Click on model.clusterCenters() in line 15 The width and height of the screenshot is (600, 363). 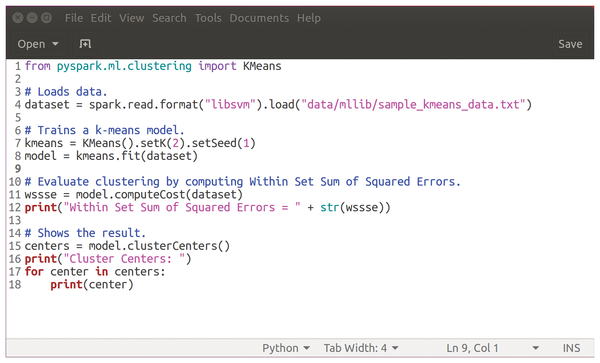pos(159,246)
